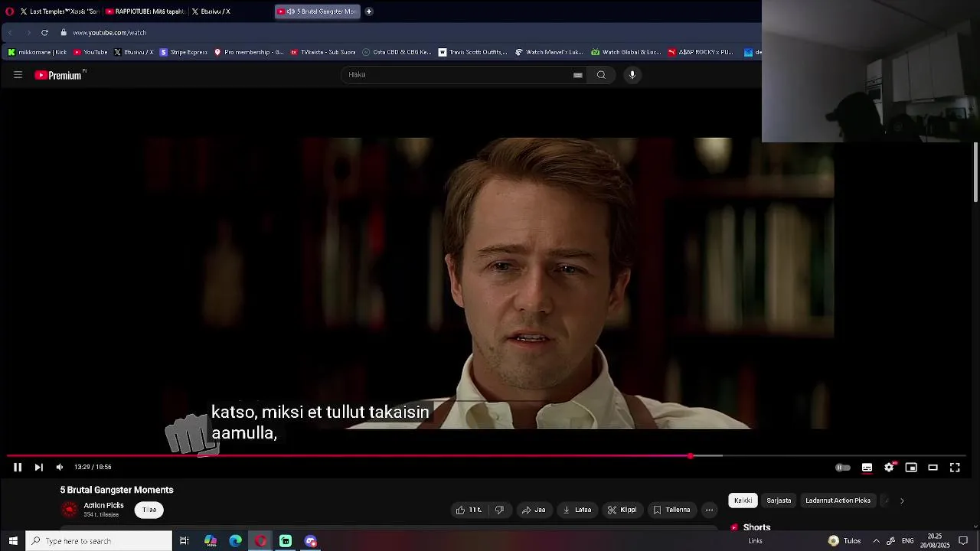Viewport: 980px width, 551px height.
Task: Open a new browser tab
Action: [x=369, y=11]
